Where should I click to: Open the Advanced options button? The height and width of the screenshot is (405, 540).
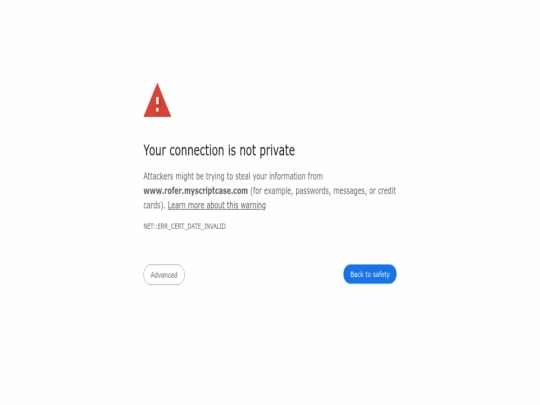164,274
